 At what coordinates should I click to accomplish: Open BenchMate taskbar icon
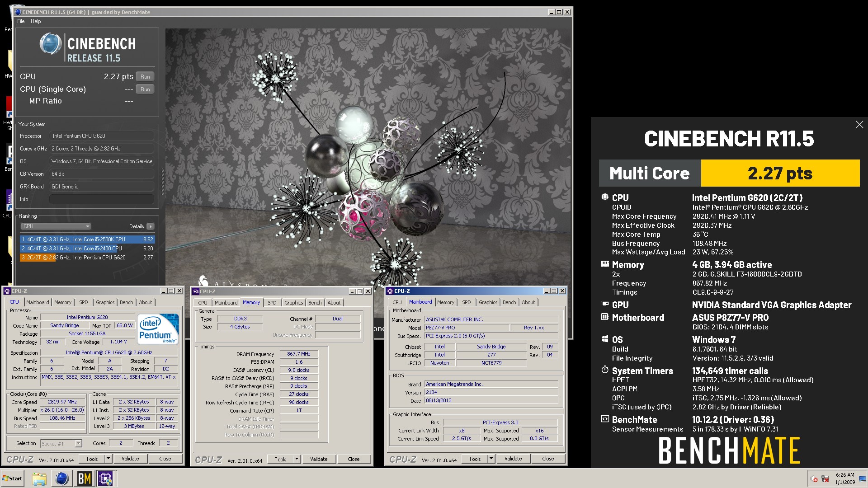(84, 479)
